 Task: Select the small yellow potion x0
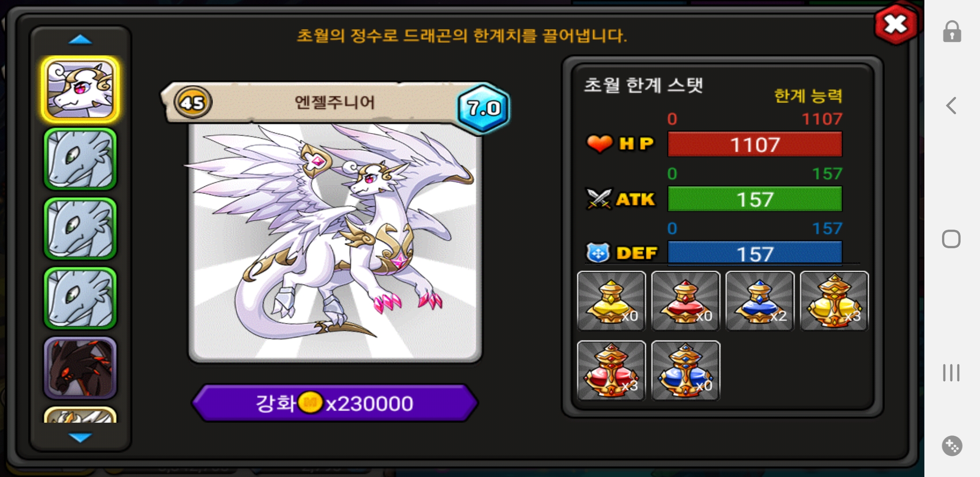(x=611, y=301)
